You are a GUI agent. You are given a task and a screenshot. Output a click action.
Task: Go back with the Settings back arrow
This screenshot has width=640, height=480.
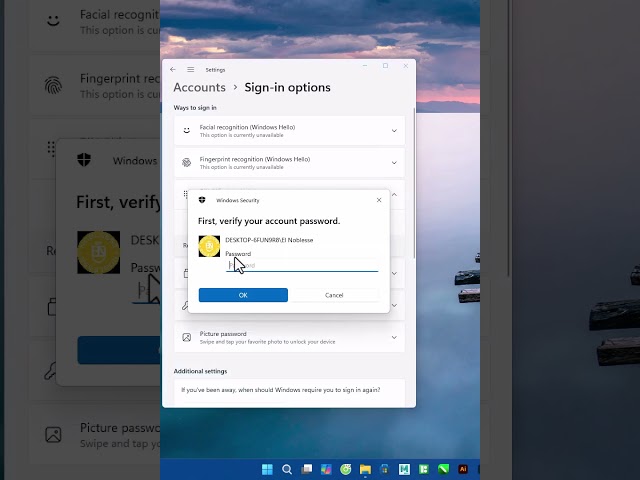coord(173,70)
